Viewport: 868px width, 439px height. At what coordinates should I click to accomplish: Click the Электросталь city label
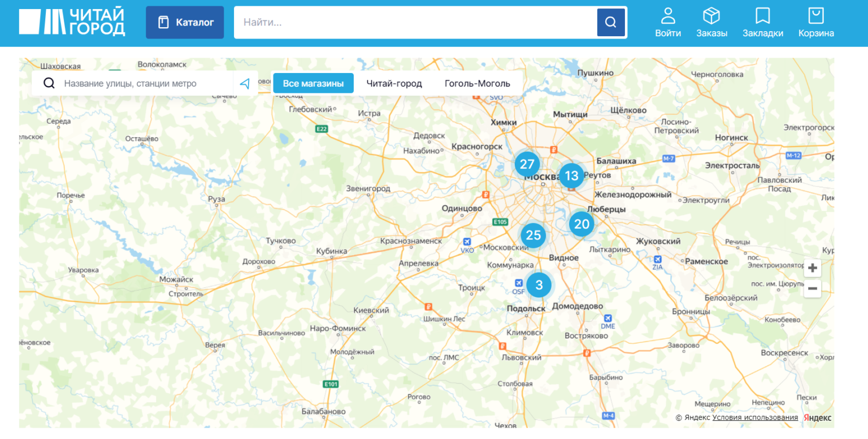click(x=732, y=165)
